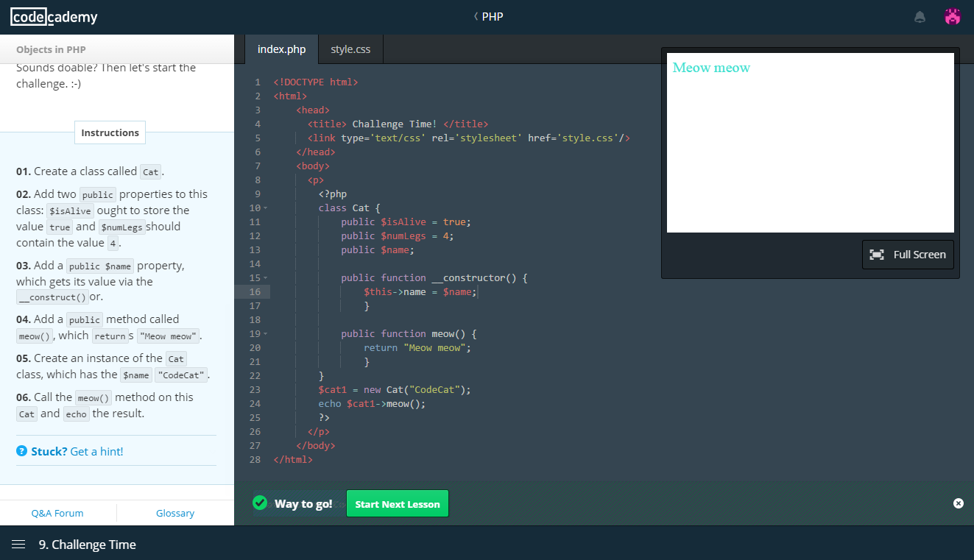Click the Full Screen expand icon
The image size is (974, 560).
877,255
